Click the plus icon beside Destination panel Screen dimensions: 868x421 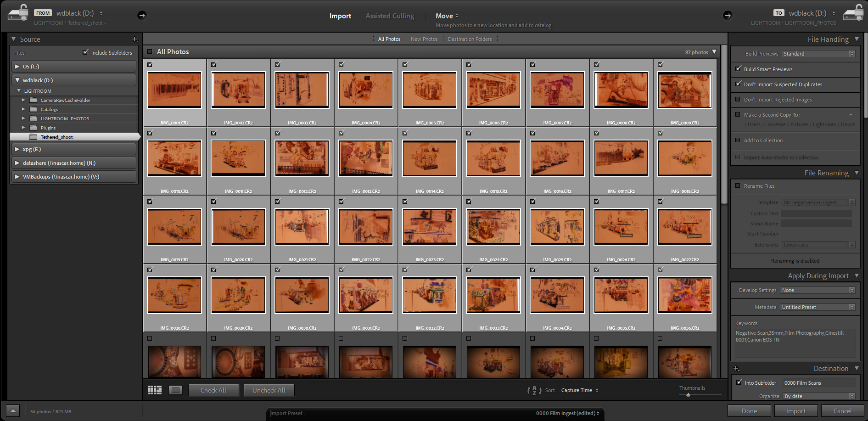click(x=736, y=369)
